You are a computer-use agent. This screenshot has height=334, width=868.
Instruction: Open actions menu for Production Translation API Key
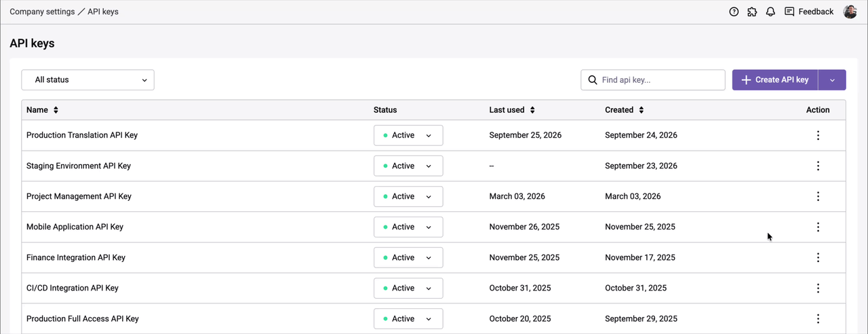tap(818, 135)
